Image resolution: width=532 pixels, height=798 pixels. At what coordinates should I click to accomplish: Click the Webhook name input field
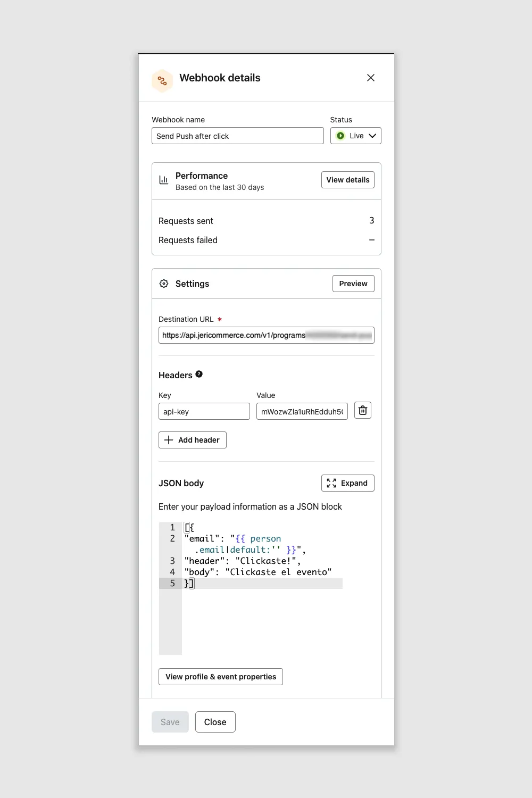[237, 136]
